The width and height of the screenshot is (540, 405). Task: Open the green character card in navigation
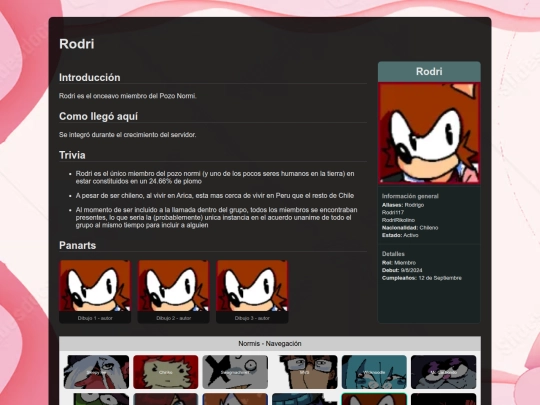(96, 399)
